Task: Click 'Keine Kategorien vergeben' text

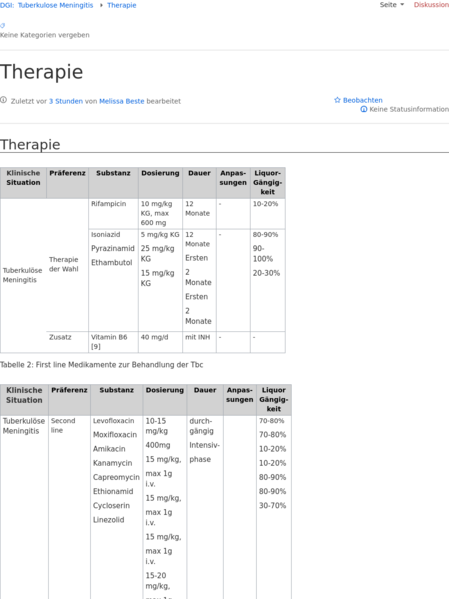Action: click(x=45, y=35)
